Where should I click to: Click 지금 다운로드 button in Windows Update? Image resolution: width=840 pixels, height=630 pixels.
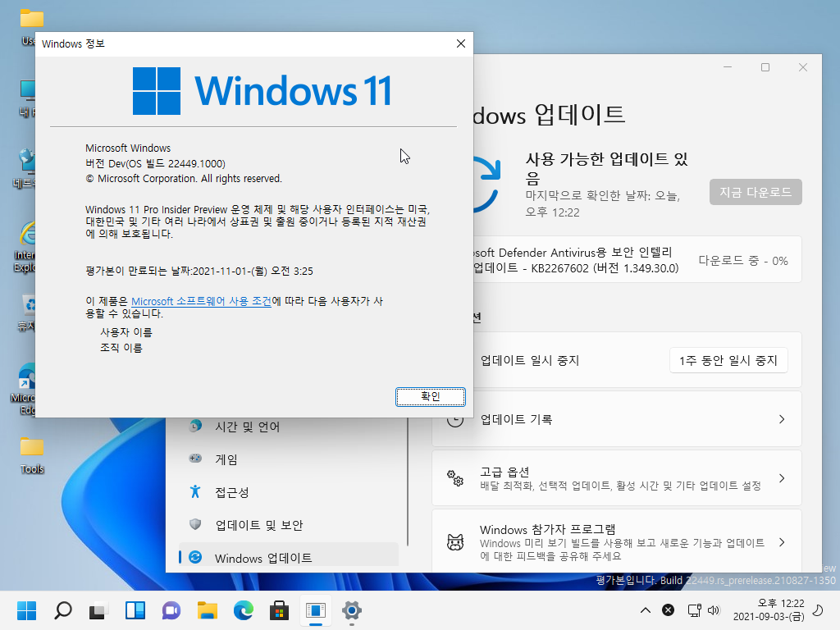coord(756,192)
